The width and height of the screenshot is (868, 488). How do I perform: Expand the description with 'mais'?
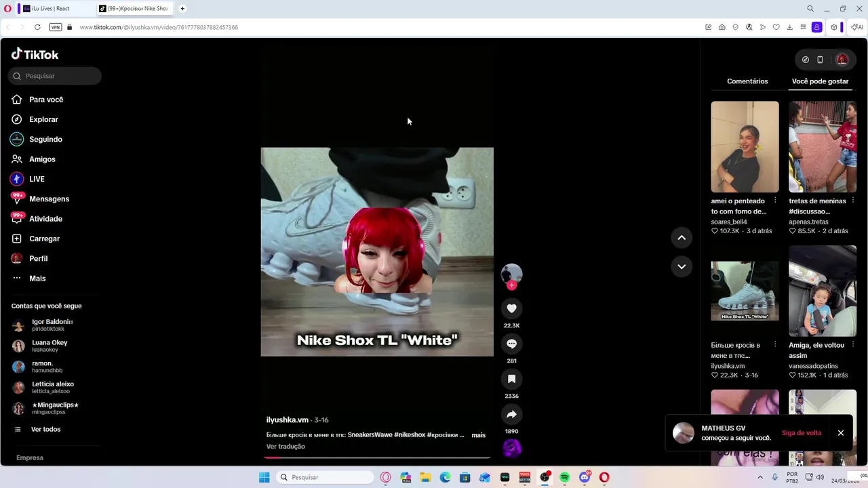(479, 435)
